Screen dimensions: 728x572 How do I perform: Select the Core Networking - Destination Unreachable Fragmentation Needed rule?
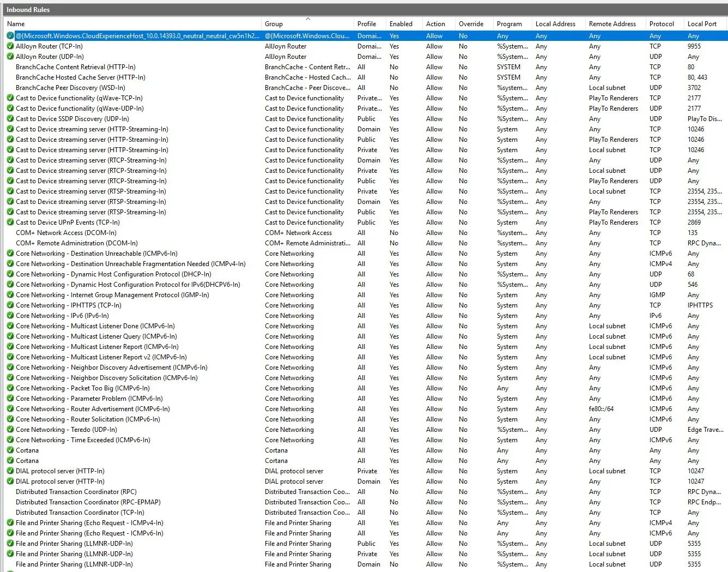click(x=365, y=264)
